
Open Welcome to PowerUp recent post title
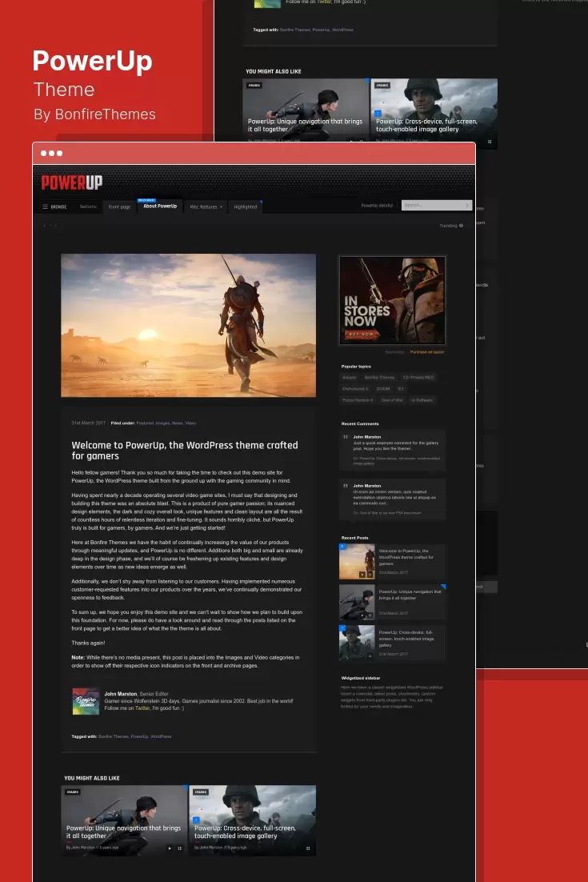[406, 557]
